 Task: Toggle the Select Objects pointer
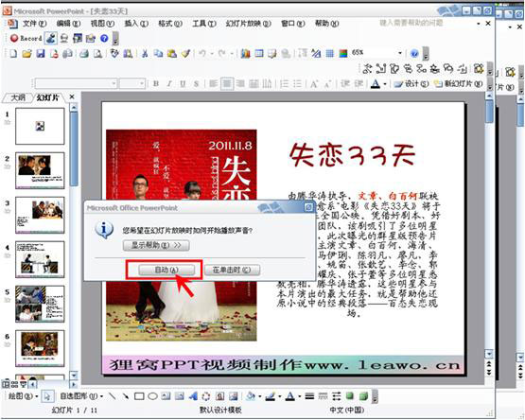tap(47, 396)
